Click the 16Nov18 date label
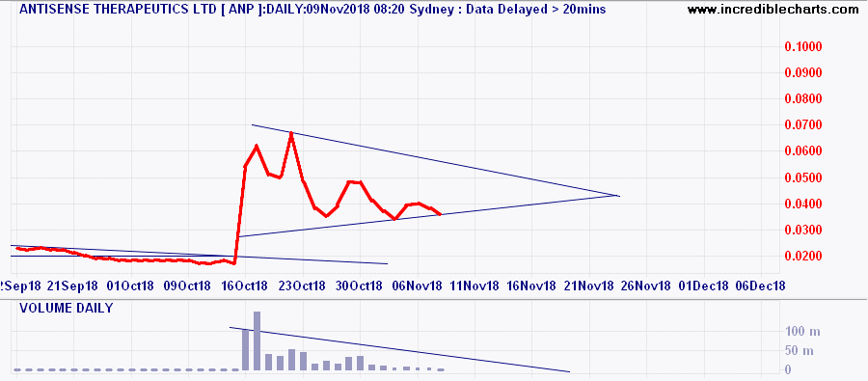The image size is (868, 381). pos(530,286)
